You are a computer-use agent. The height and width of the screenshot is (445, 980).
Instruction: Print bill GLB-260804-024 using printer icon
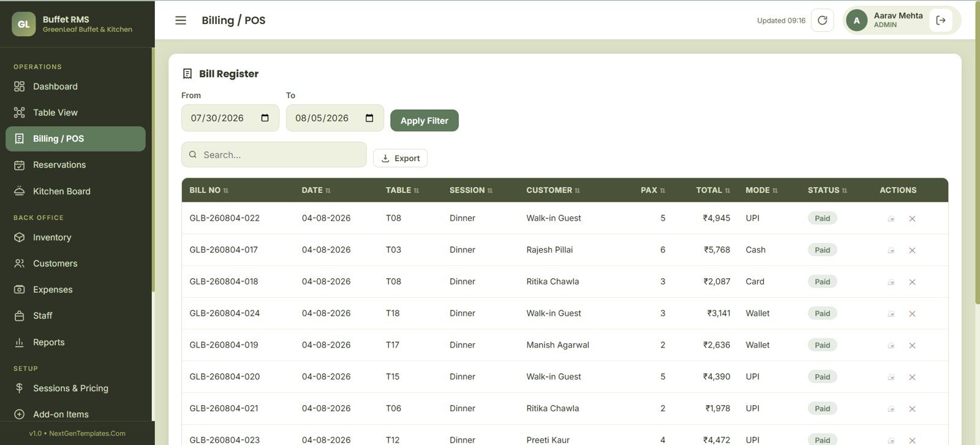click(891, 314)
